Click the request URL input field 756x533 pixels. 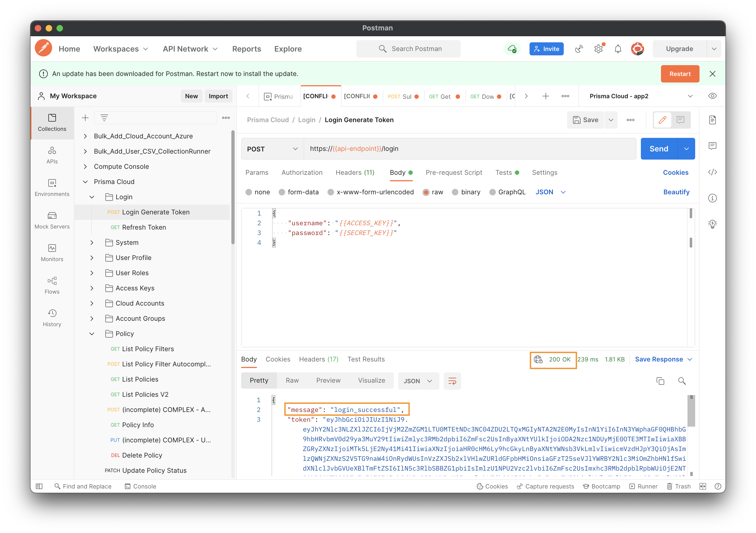[470, 149]
